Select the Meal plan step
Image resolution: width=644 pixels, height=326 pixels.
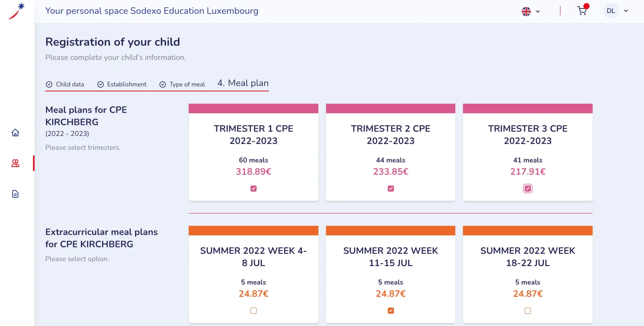pyautogui.click(x=243, y=83)
